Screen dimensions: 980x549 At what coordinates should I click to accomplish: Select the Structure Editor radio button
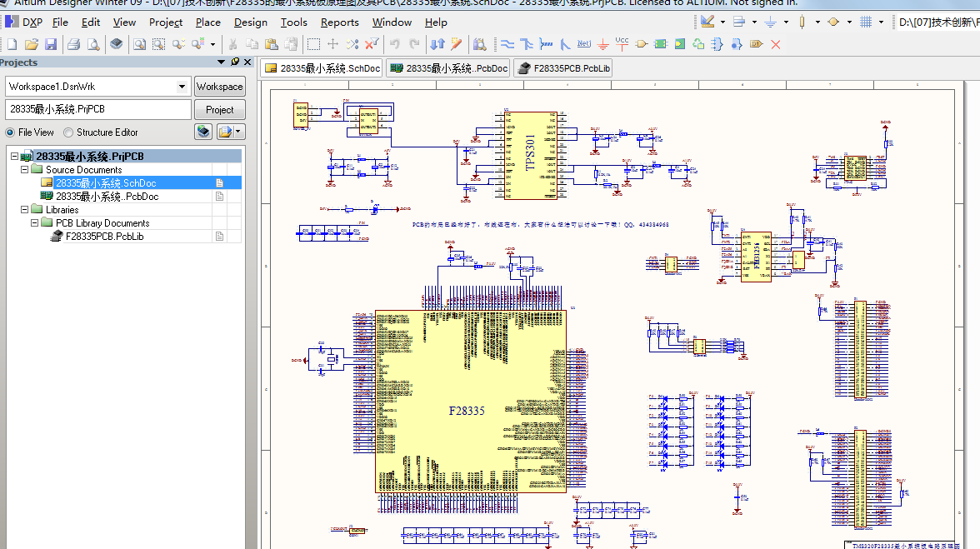[68, 132]
